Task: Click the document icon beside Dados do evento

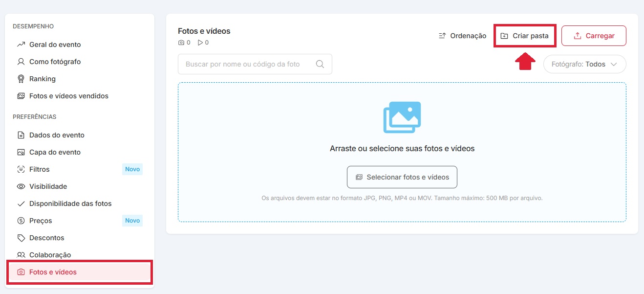Action: pyautogui.click(x=21, y=135)
